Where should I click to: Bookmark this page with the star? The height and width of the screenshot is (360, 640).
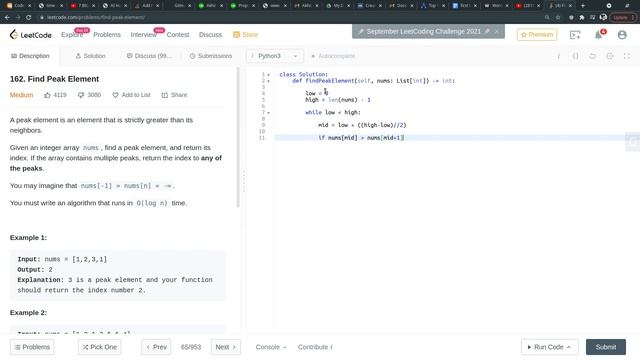pos(558,18)
